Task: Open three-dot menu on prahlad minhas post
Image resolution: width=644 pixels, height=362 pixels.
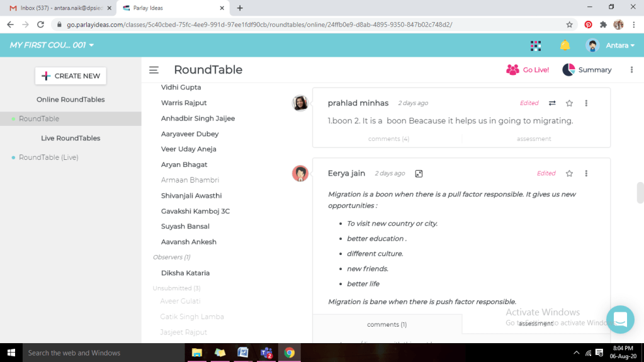Action: [x=586, y=103]
